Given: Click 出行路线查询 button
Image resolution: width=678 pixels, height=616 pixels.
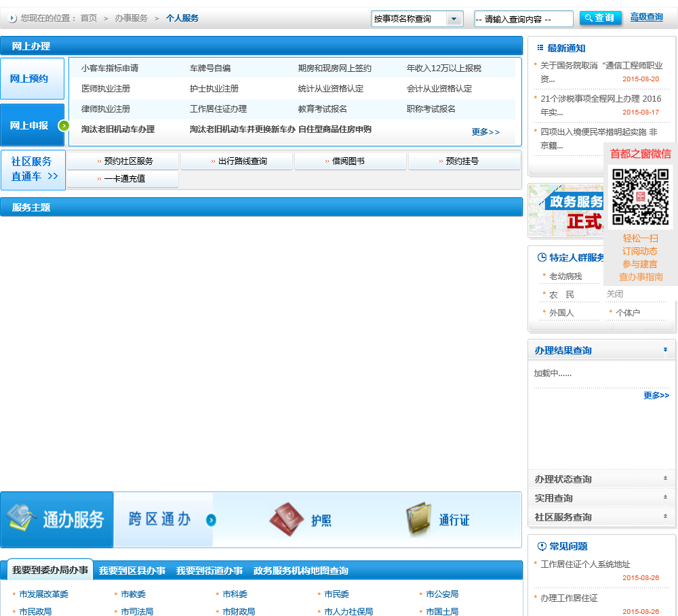Looking at the screenshot, I should (x=237, y=161).
